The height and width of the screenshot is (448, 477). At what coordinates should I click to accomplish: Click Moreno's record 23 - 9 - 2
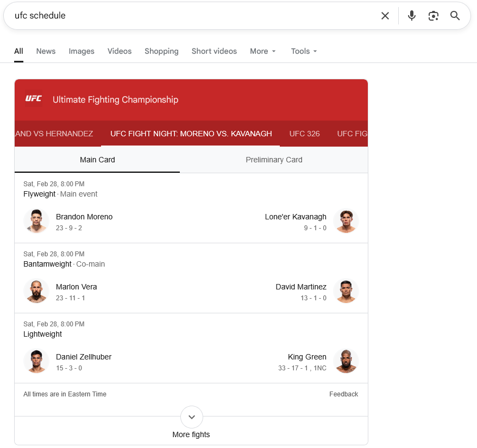pos(69,228)
